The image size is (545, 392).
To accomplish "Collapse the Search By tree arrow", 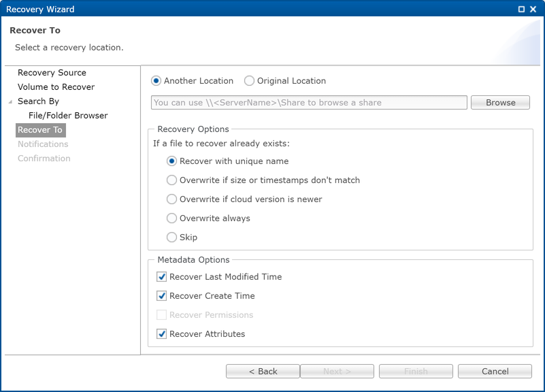I will [x=10, y=102].
